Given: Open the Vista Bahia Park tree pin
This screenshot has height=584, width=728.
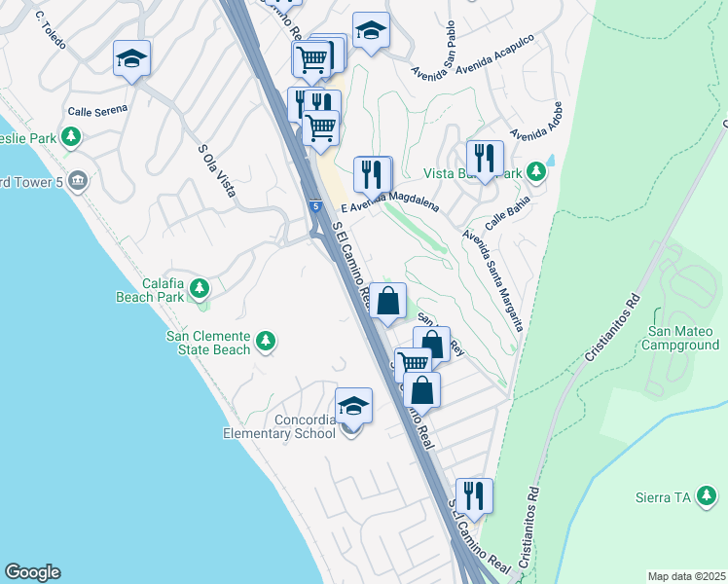Looking at the screenshot, I should (x=536, y=171).
